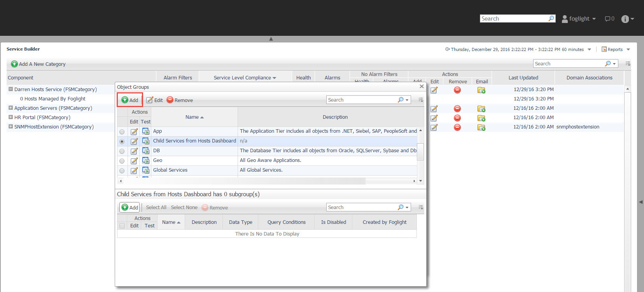Collapse the Darren Hosts Service node
The height and width of the screenshot is (292, 644).
pos(10,89)
